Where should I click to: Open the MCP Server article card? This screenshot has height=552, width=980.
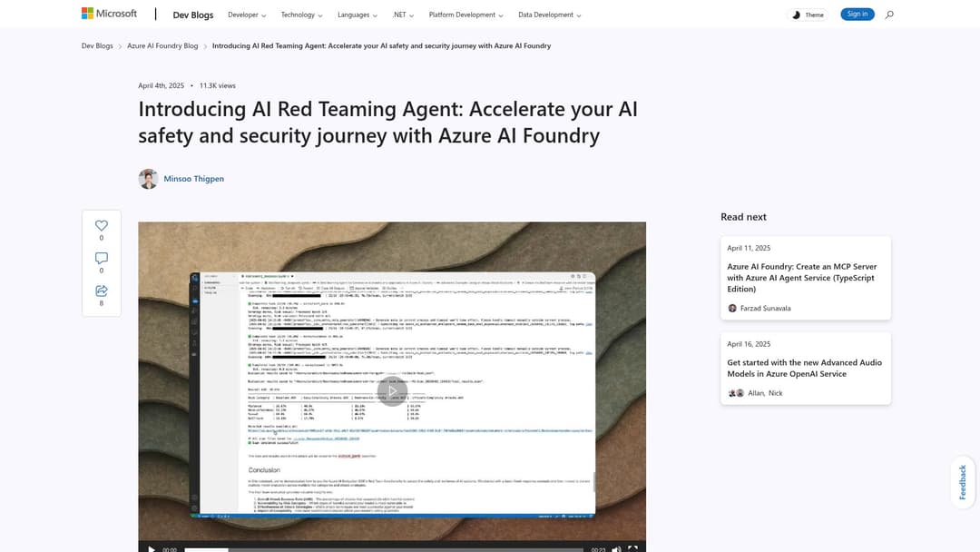(806, 278)
